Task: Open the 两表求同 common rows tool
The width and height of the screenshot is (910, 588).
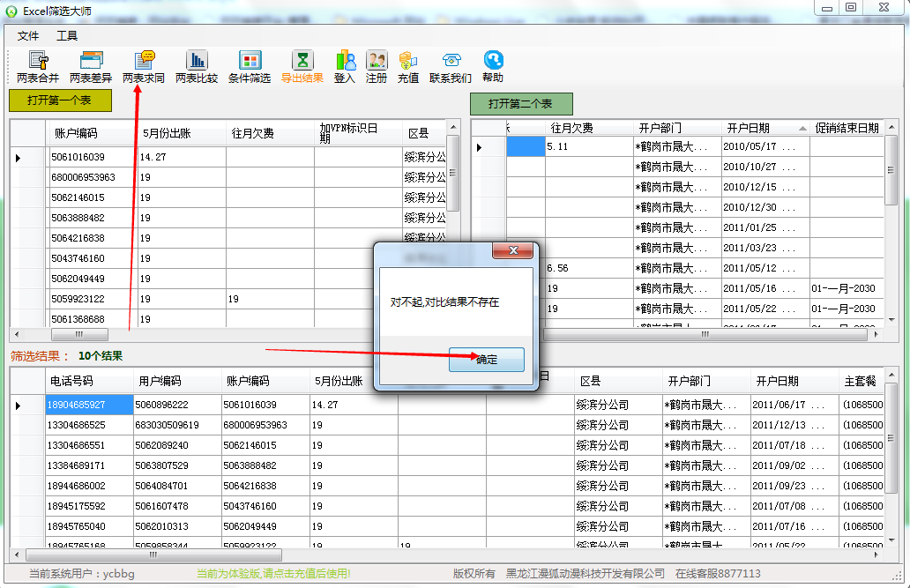Action: (x=144, y=67)
